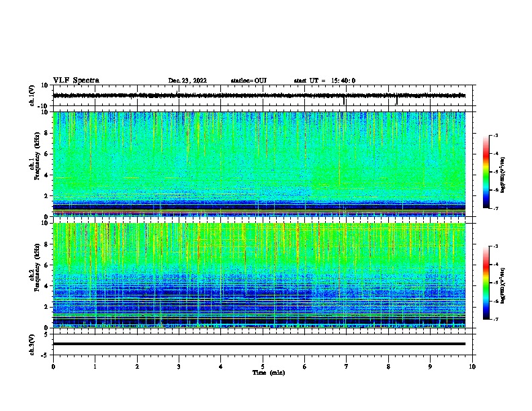532x411 pixels.
Task: Click the ch.2 spectrogram color scale bar
Action: pyautogui.click(x=486, y=283)
